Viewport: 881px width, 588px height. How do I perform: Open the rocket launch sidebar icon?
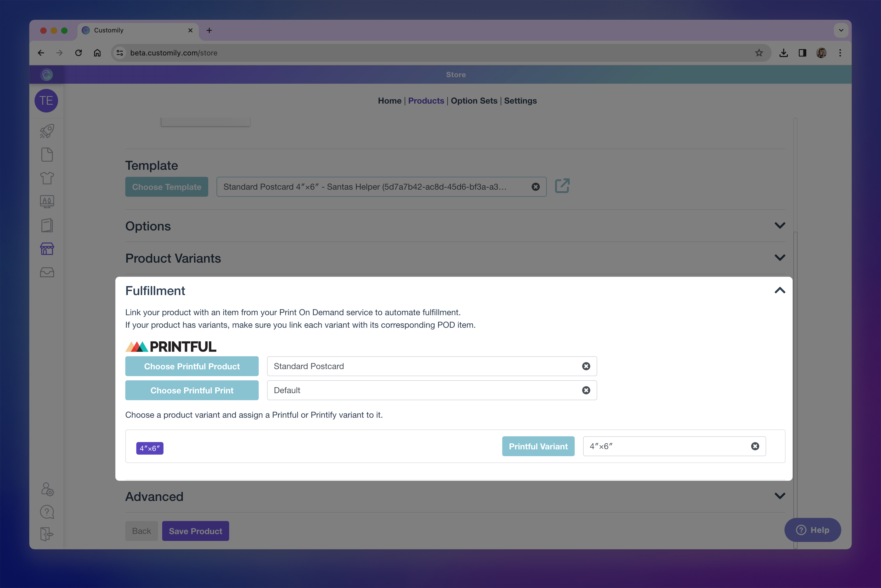(47, 131)
